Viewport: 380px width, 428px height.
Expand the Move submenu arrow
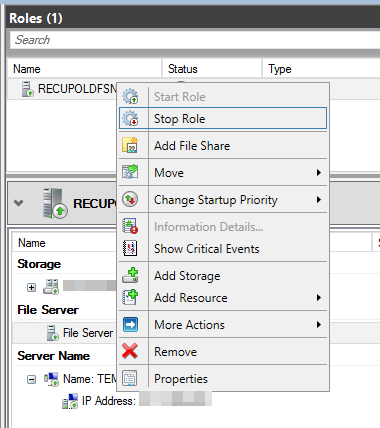(319, 172)
